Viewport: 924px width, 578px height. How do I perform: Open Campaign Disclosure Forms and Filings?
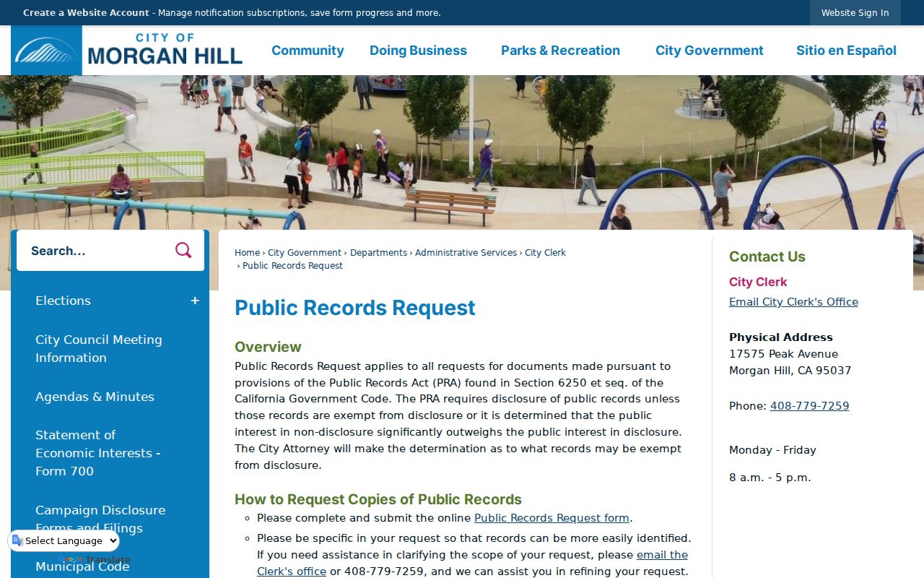point(100,519)
